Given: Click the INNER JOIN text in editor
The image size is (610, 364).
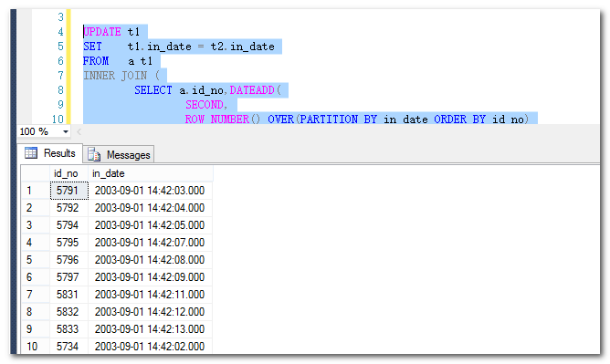Looking at the screenshot, I should (x=115, y=76).
